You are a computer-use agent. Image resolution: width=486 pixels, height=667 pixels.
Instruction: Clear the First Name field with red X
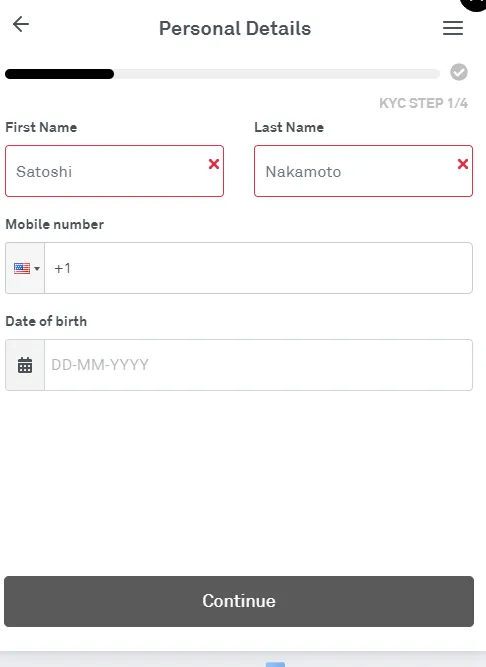click(x=214, y=164)
